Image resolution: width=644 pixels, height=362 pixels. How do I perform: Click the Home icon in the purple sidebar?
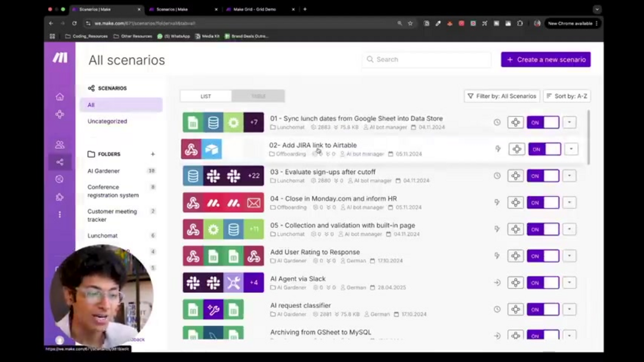pyautogui.click(x=60, y=96)
